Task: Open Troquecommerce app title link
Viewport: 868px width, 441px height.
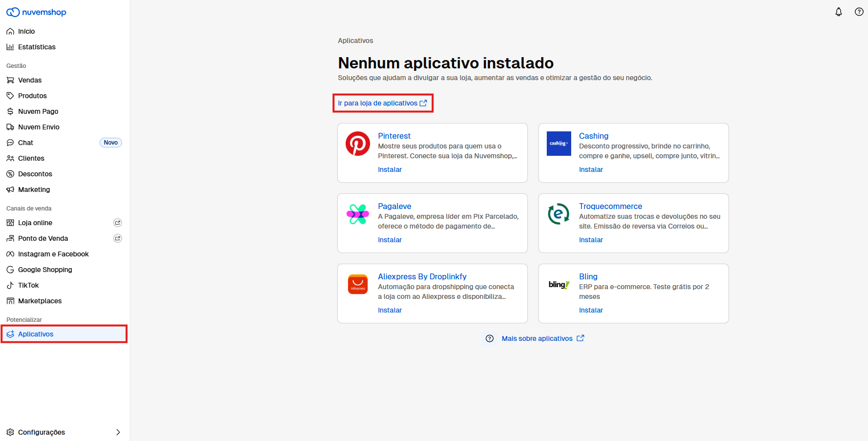Action: tap(610, 206)
